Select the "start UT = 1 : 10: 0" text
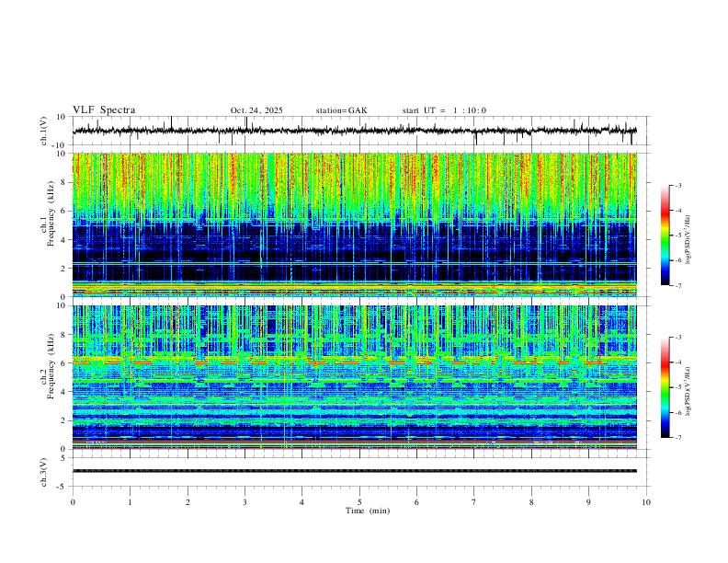The width and height of the screenshot is (728, 563). click(x=444, y=110)
